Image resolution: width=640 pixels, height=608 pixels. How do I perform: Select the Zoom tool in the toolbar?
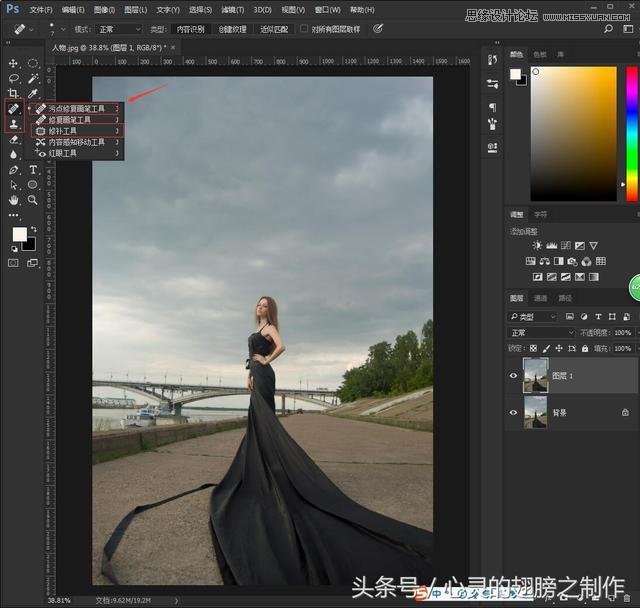[x=33, y=199]
